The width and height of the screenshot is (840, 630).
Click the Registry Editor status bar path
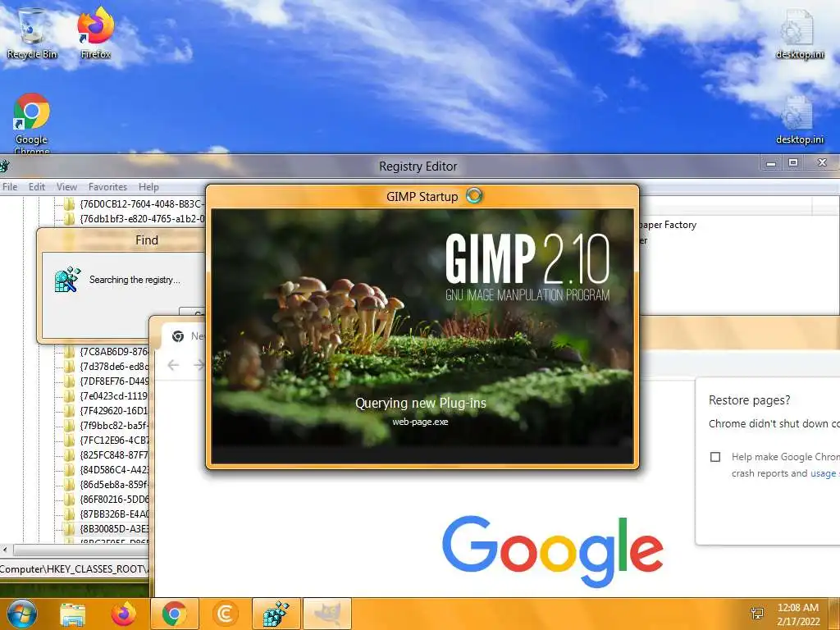point(74,569)
